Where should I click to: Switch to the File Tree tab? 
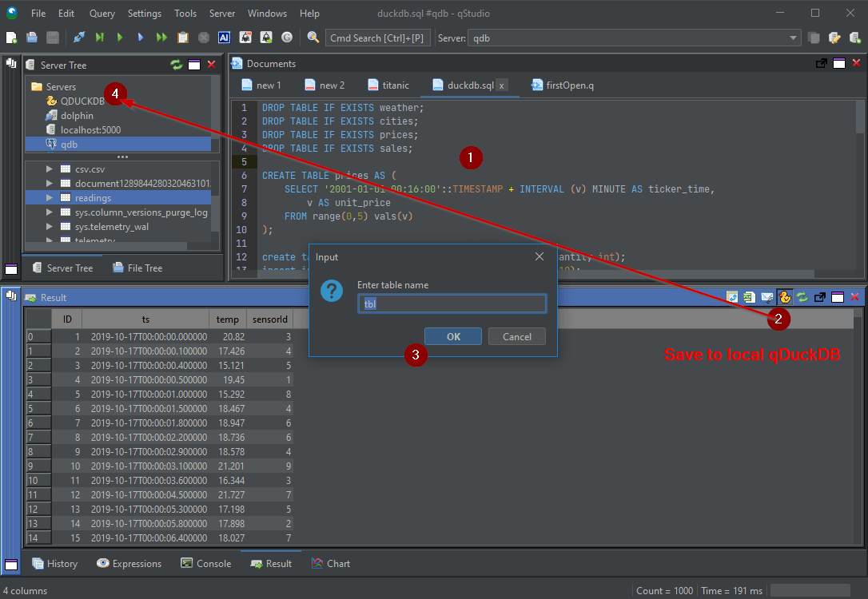coord(137,268)
